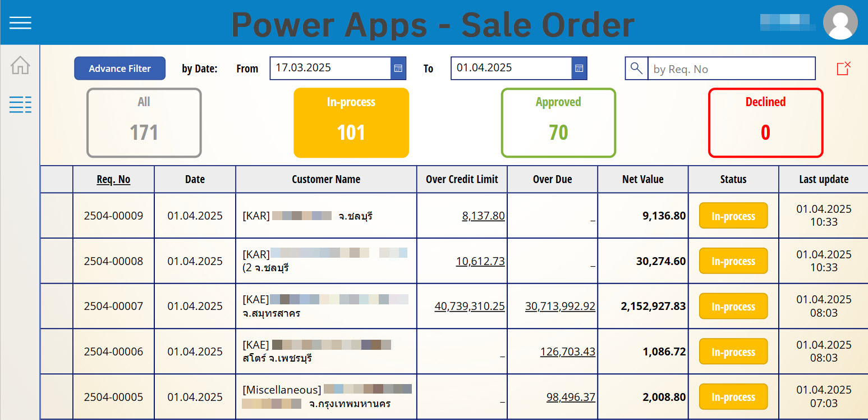Click the Net Value column header
Image resolution: width=868 pixels, height=420 pixels.
643,180
